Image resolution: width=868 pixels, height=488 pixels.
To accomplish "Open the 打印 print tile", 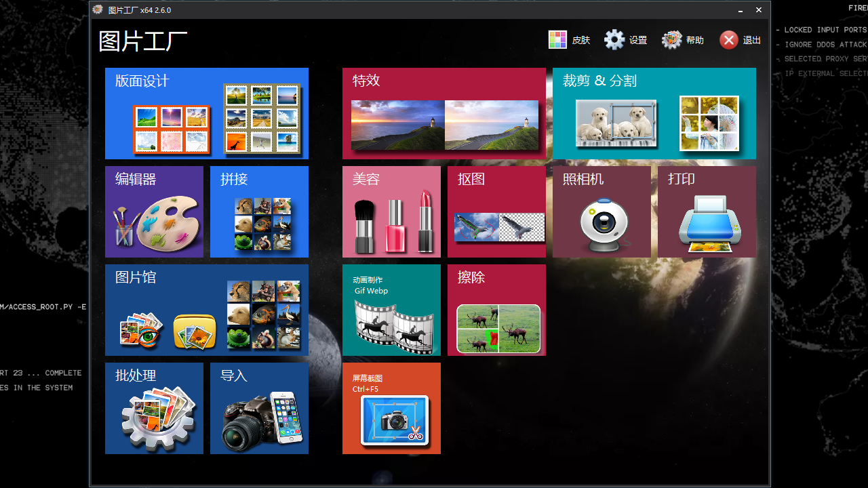I will (707, 211).
